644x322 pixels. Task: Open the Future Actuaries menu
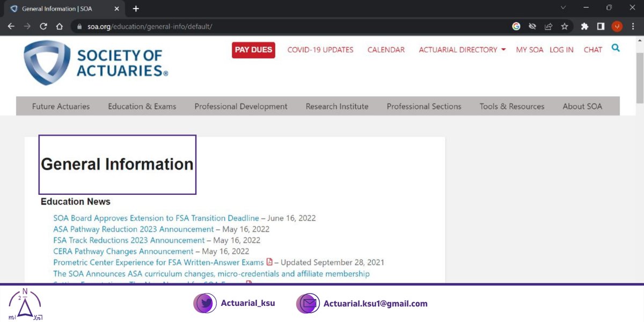[61, 106]
